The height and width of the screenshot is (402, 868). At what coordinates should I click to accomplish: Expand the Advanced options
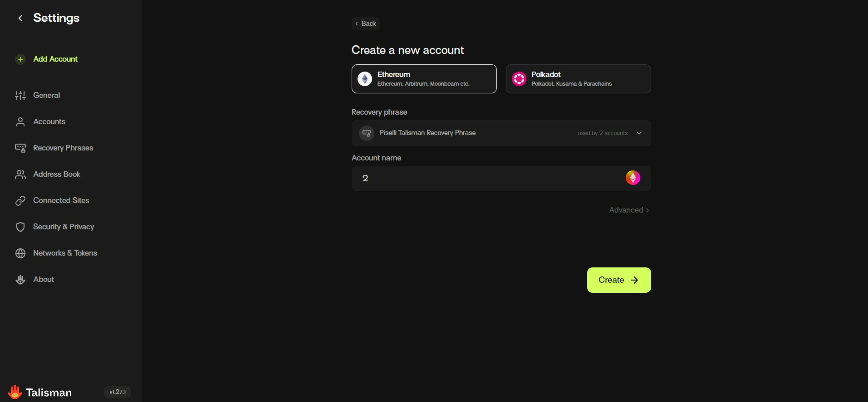tap(629, 210)
